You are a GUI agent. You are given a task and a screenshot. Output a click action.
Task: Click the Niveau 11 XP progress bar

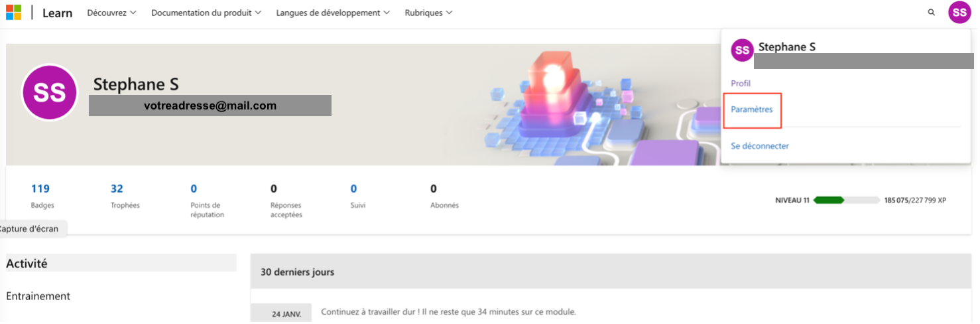[x=847, y=200]
